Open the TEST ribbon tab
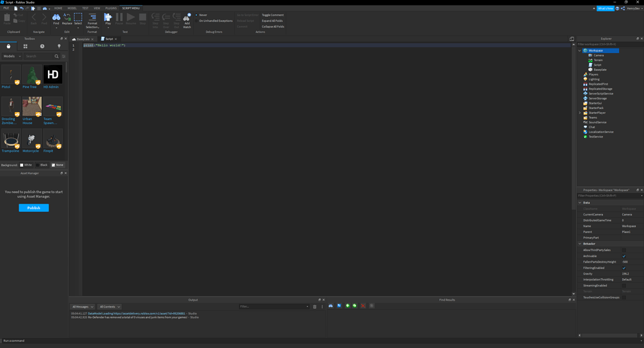 click(x=85, y=8)
